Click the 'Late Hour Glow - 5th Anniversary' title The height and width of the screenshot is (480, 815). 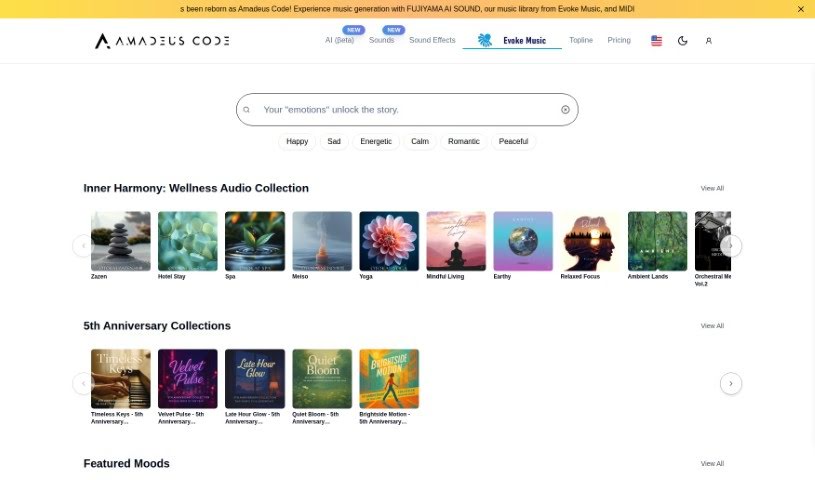click(x=253, y=418)
